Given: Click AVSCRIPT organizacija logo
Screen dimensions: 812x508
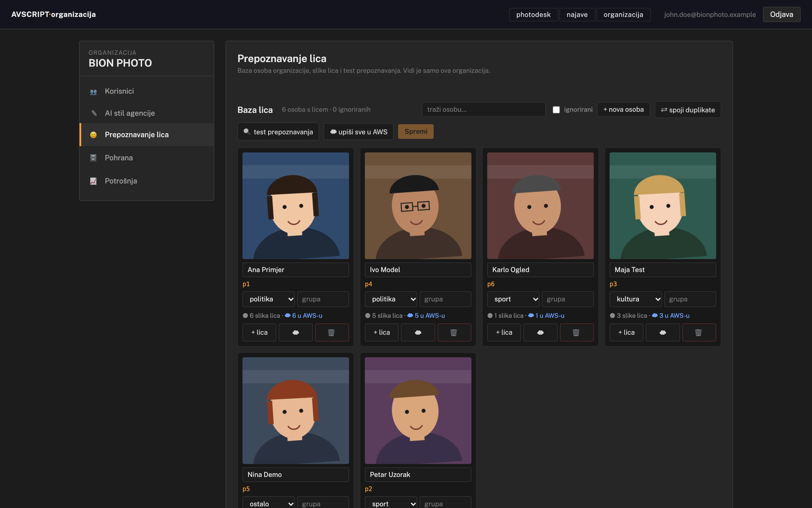Looking at the screenshot, I should point(54,14).
